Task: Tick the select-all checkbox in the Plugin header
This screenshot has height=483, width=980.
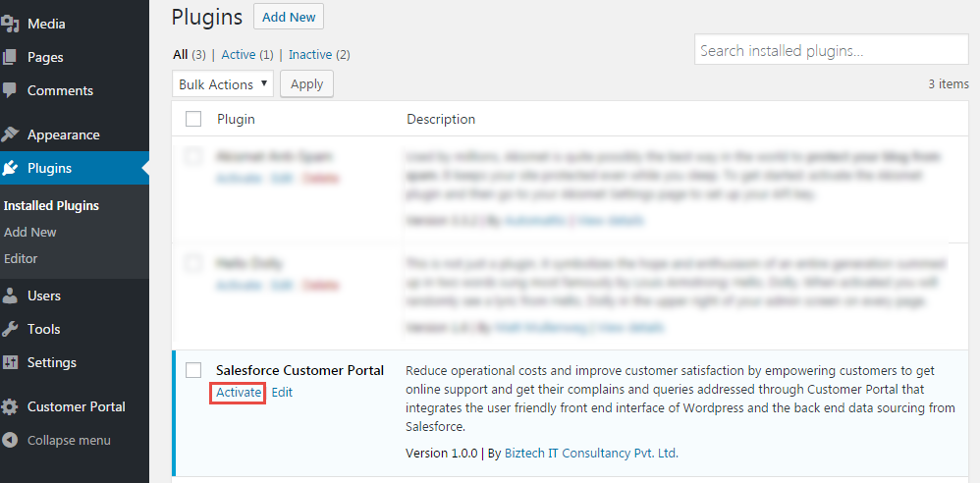Action: (193, 119)
